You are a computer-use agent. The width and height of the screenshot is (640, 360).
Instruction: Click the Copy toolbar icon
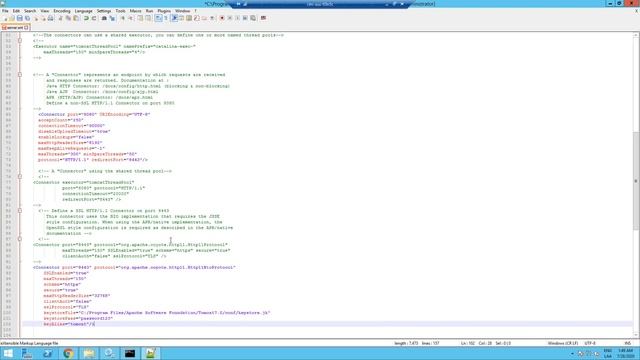pos(68,18)
